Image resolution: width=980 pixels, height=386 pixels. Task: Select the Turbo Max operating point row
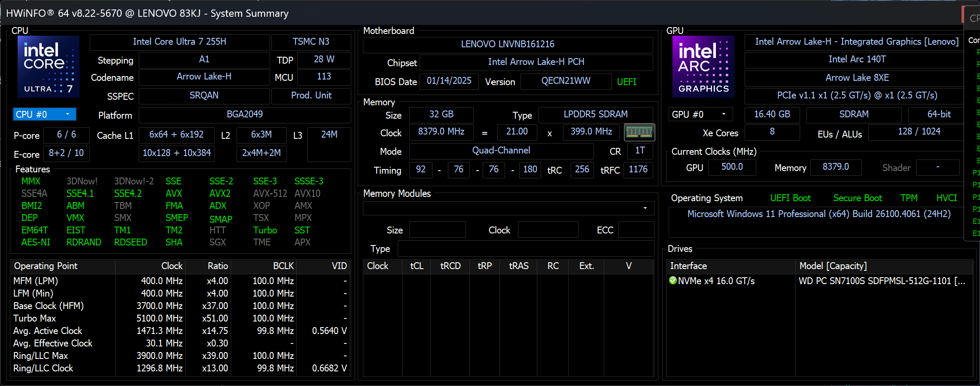(x=180, y=319)
